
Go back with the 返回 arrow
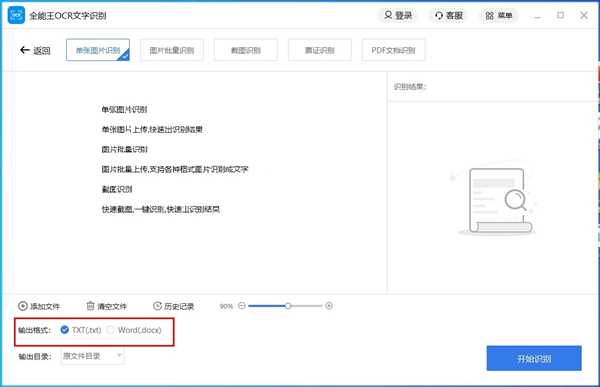(35, 50)
